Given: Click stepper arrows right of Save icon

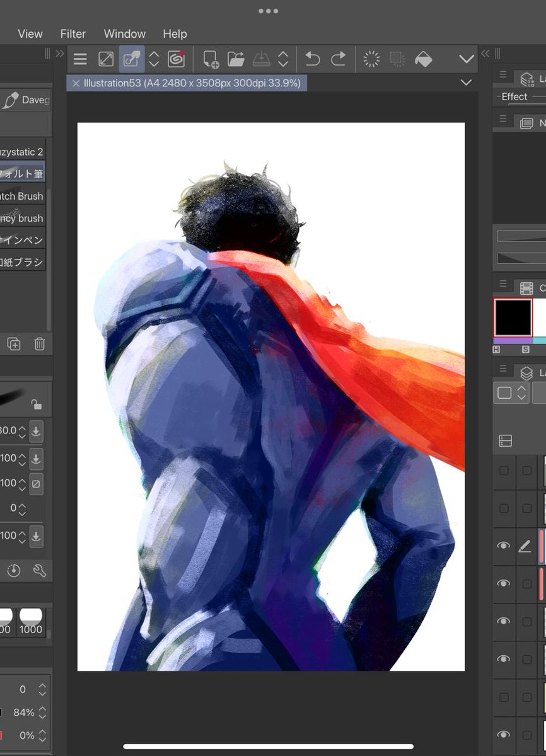Looking at the screenshot, I should 283,59.
